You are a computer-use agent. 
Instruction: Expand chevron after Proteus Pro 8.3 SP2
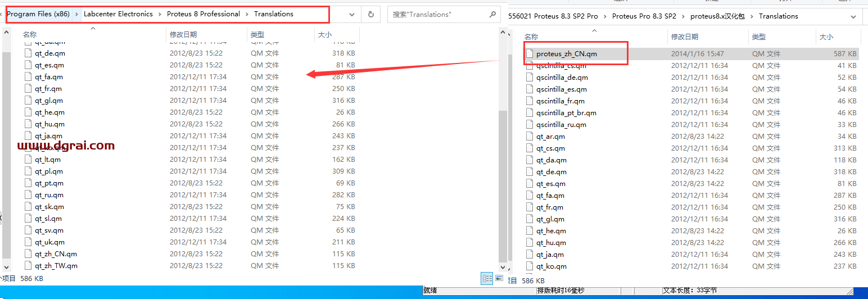pos(684,16)
